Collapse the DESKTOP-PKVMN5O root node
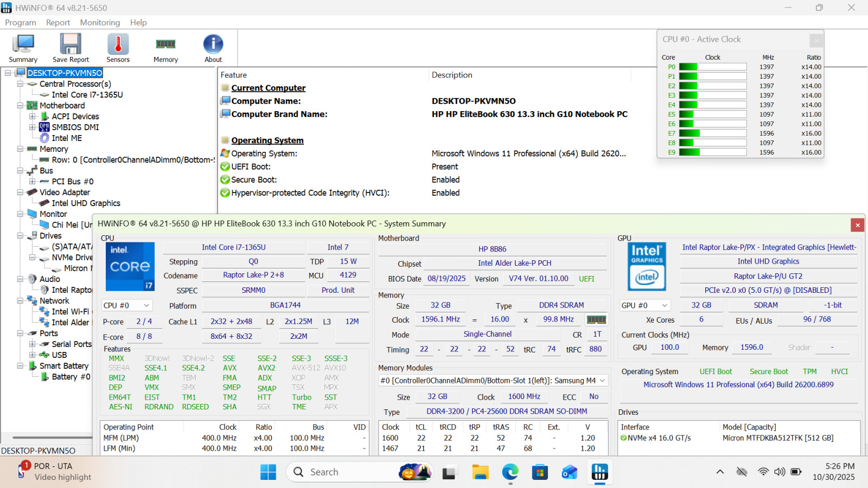Screen dimensions: 868x488 (8, 73)
